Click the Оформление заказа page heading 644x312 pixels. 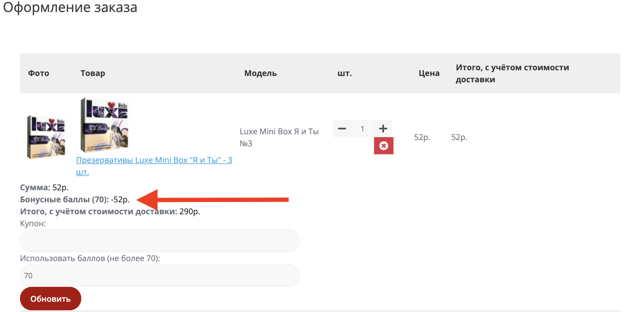70,7
